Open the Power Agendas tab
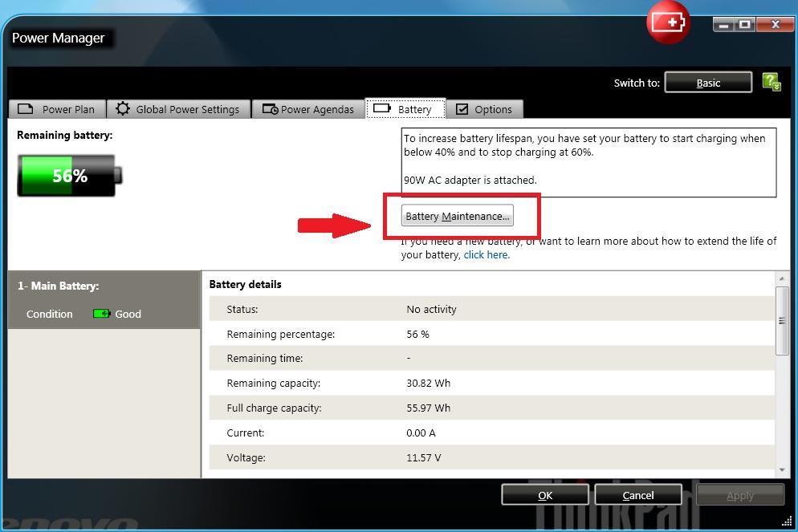798x532 pixels. click(308, 109)
